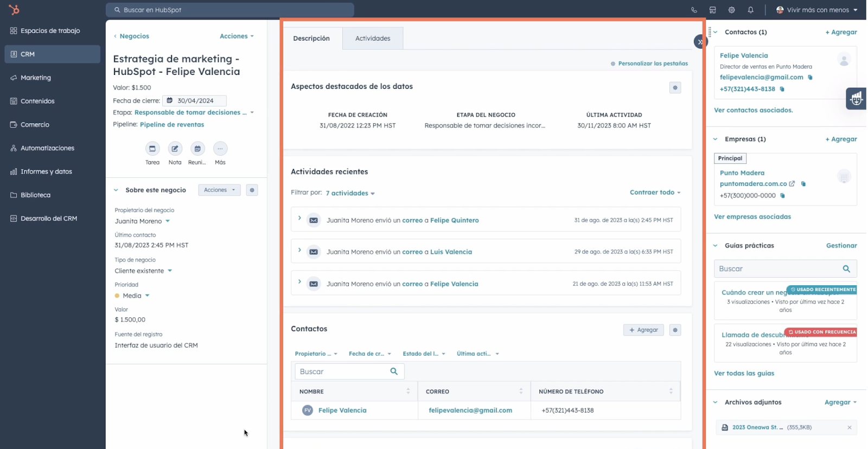The height and width of the screenshot is (449, 868).
Task: Collapse the Empresas (1) sidebar section
Action: click(x=716, y=139)
